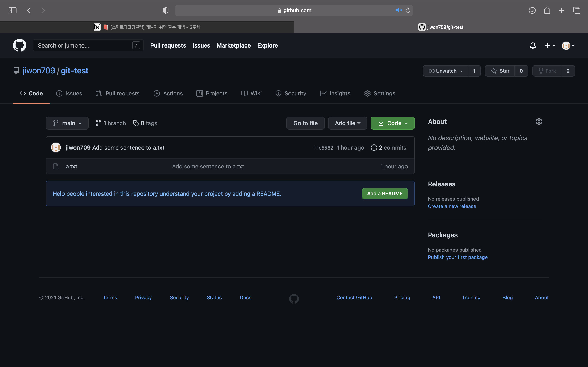Open the Add file dropdown
The image size is (588, 367).
(347, 123)
